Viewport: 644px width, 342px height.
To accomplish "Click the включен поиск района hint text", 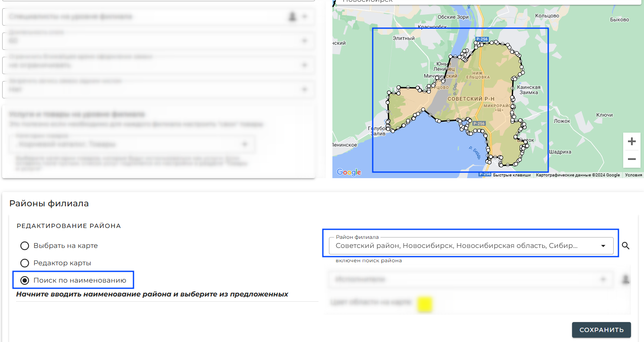I will coord(369,261).
